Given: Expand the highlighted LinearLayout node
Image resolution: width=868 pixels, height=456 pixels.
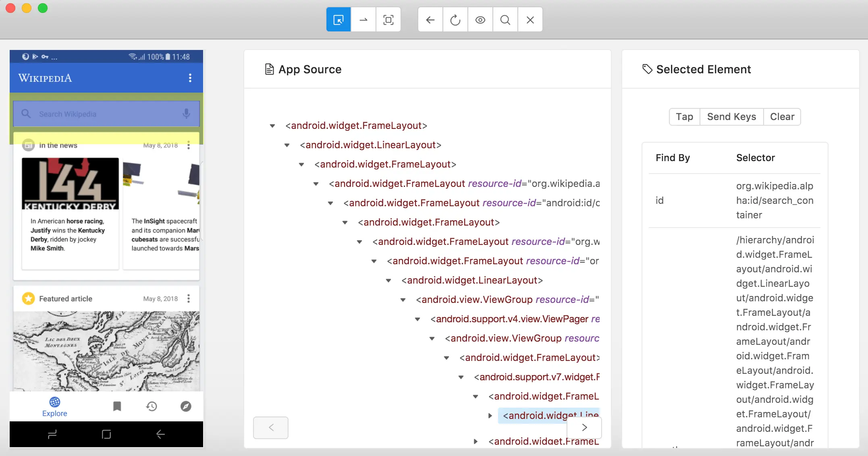Looking at the screenshot, I should point(490,416).
